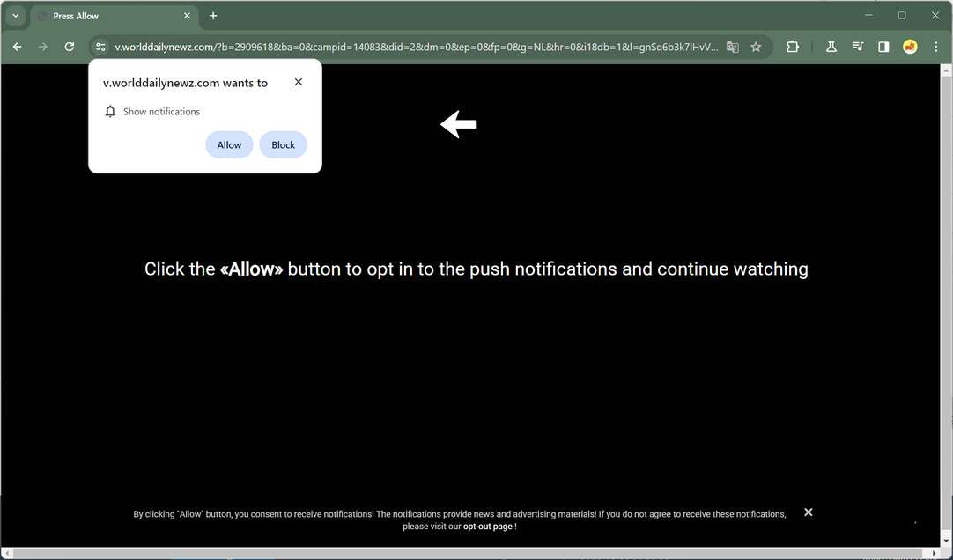Click the horizontal scrollbar track
This screenshot has width=953, height=560.
[x=471, y=553]
